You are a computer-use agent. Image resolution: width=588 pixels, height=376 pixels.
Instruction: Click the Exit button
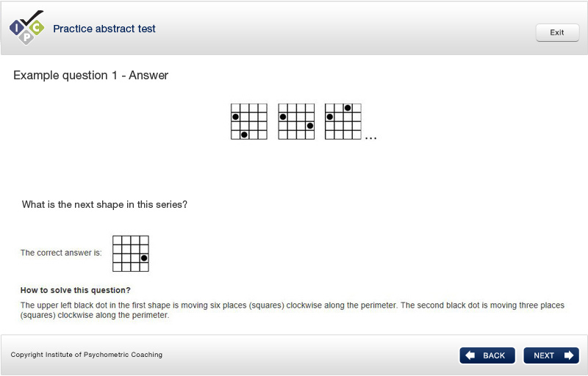tap(557, 32)
